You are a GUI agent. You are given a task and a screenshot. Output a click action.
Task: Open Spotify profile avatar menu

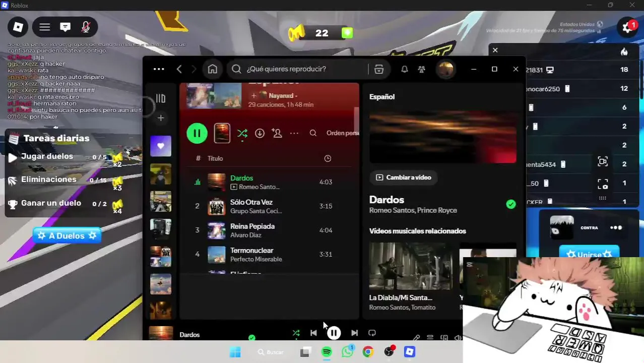445,69
